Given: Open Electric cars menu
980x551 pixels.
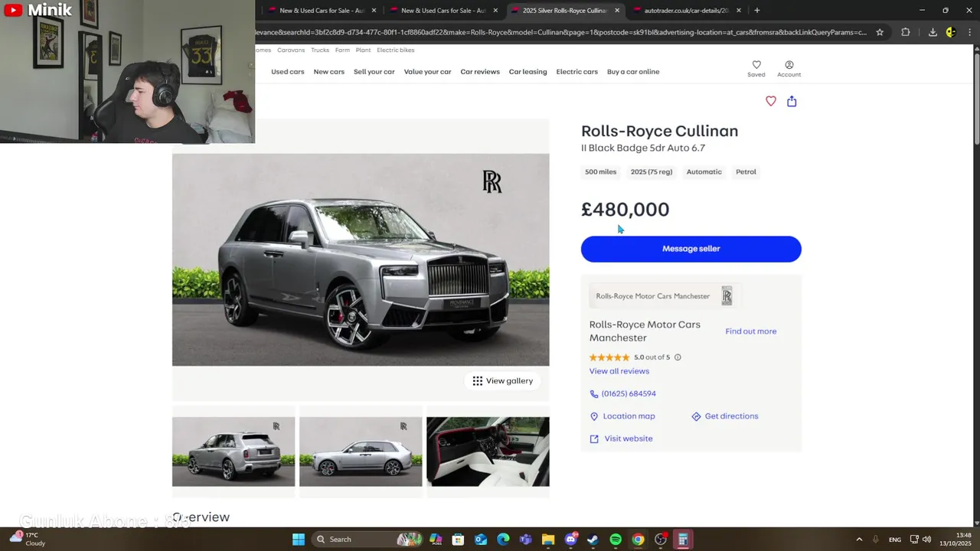Looking at the screenshot, I should tap(577, 72).
